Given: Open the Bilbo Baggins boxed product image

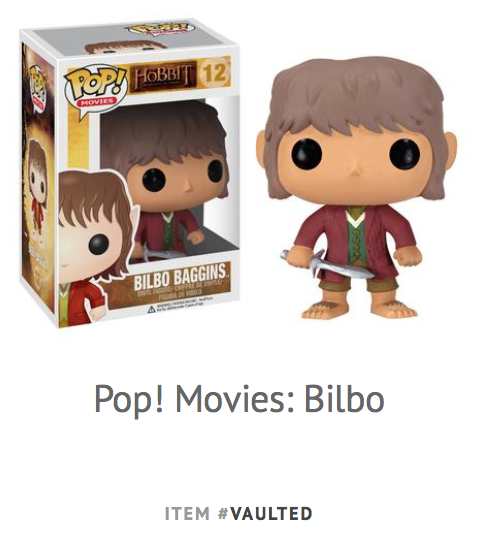Looking at the screenshot, I should [130, 174].
